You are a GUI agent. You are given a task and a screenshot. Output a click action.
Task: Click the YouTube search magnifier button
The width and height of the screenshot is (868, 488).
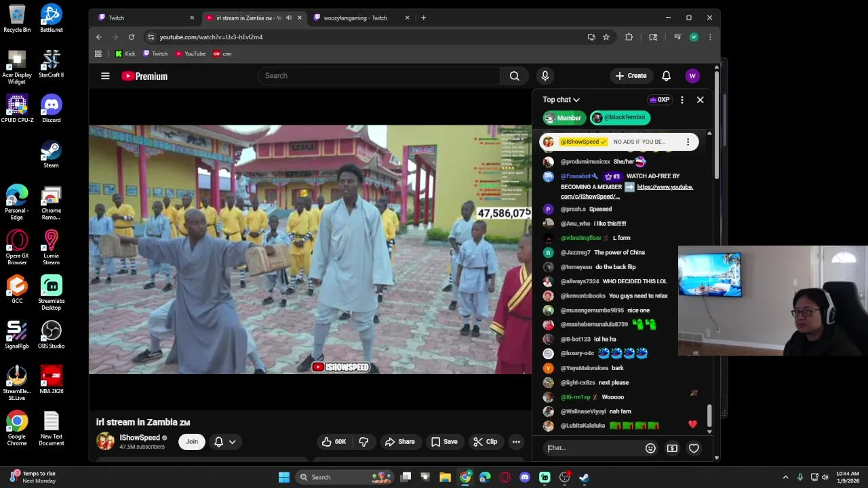click(x=515, y=76)
